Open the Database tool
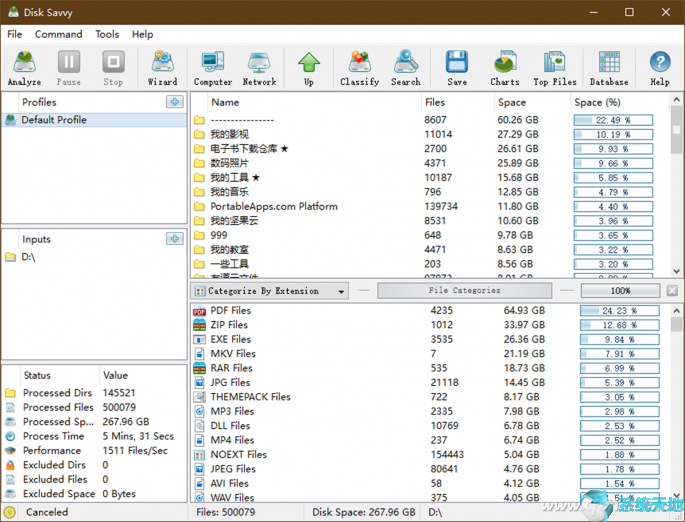685x522 pixels. pyautogui.click(x=609, y=68)
